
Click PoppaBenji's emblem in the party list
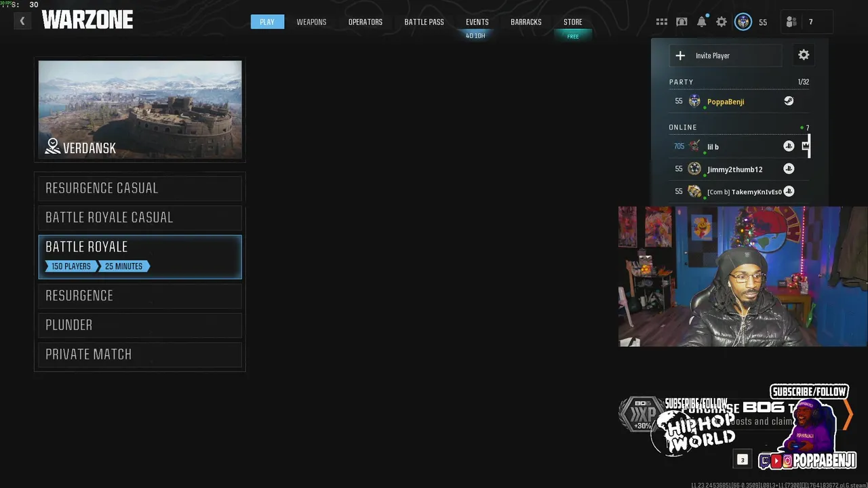coord(694,101)
